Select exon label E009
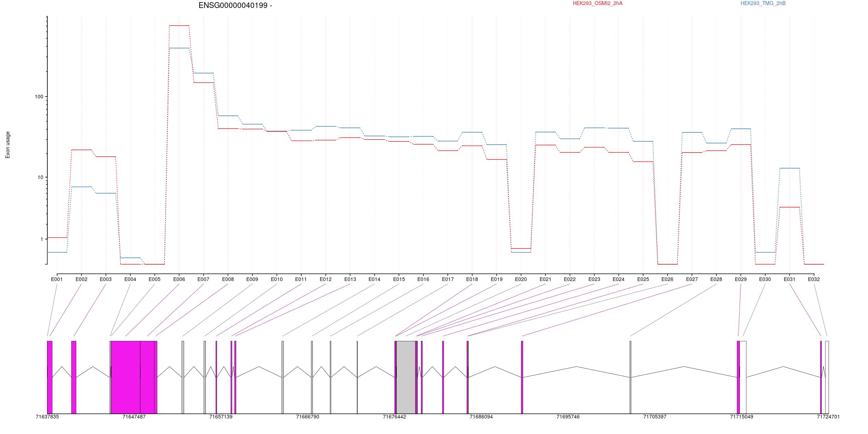 (252, 279)
